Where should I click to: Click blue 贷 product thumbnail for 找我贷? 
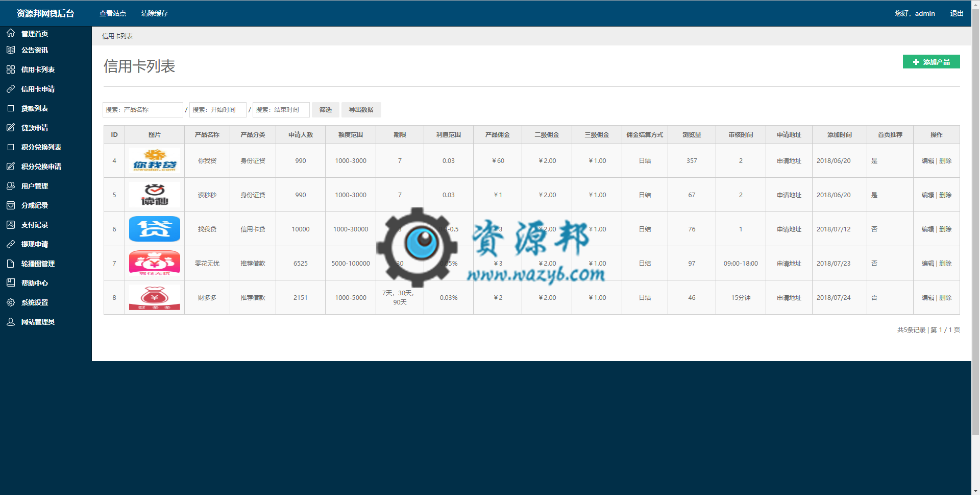coord(155,229)
